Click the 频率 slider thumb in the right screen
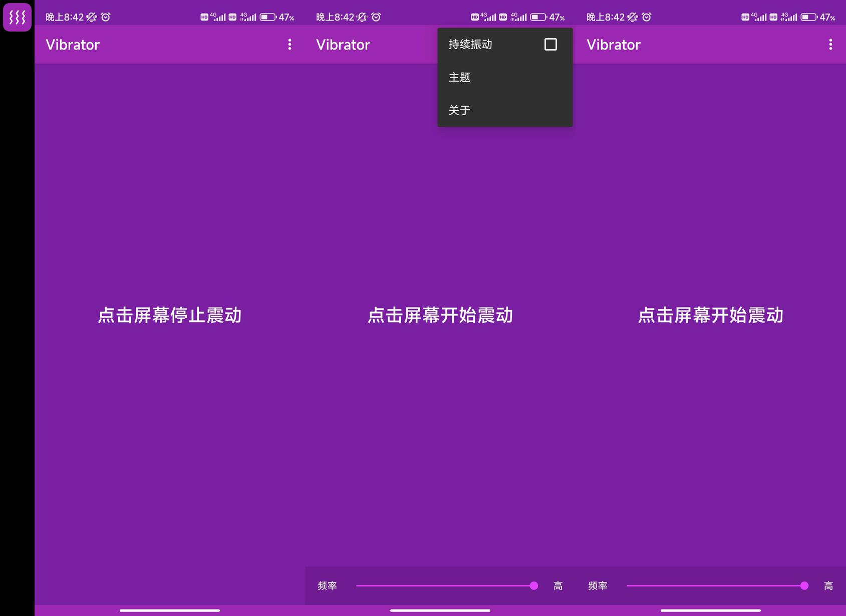This screenshot has height=616, width=846. click(x=804, y=586)
